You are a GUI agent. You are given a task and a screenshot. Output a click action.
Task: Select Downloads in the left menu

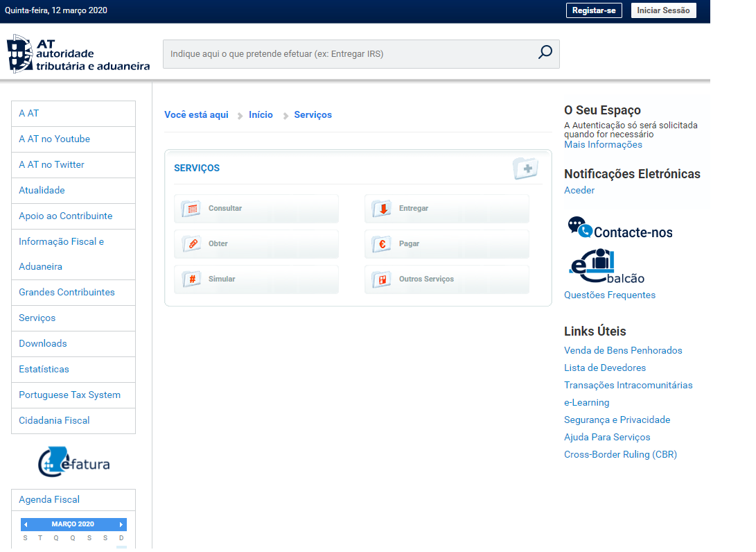43,343
